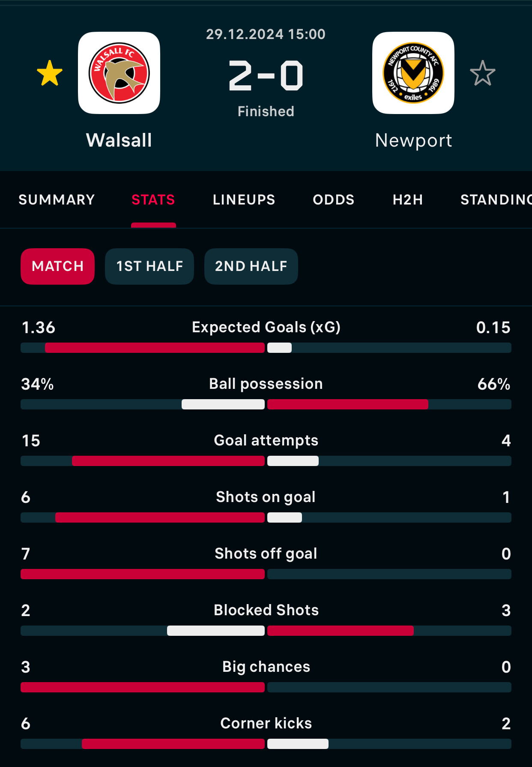Open the Walsall FC team logo
This screenshot has width=532, height=767.
click(x=119, y=73)
